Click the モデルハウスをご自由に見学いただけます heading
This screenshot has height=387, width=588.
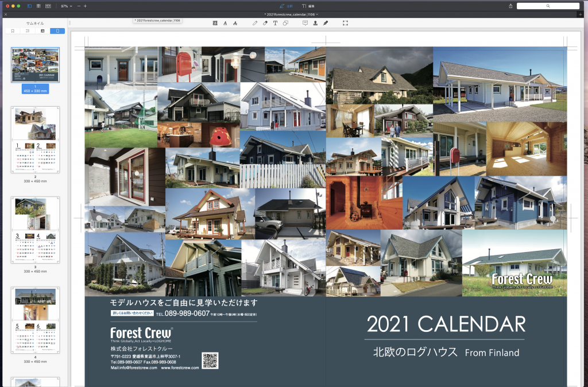pyautogui.click(x=184, y=303)
